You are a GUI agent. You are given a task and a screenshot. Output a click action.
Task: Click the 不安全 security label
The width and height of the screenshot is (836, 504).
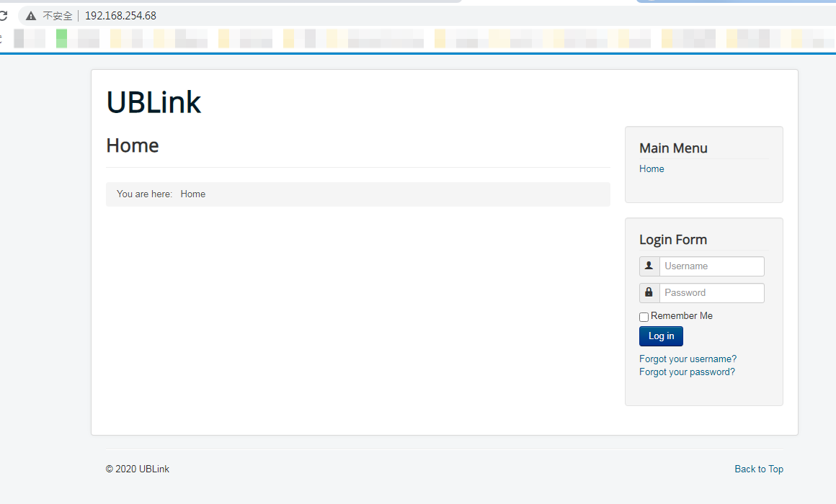pos(57,16)
